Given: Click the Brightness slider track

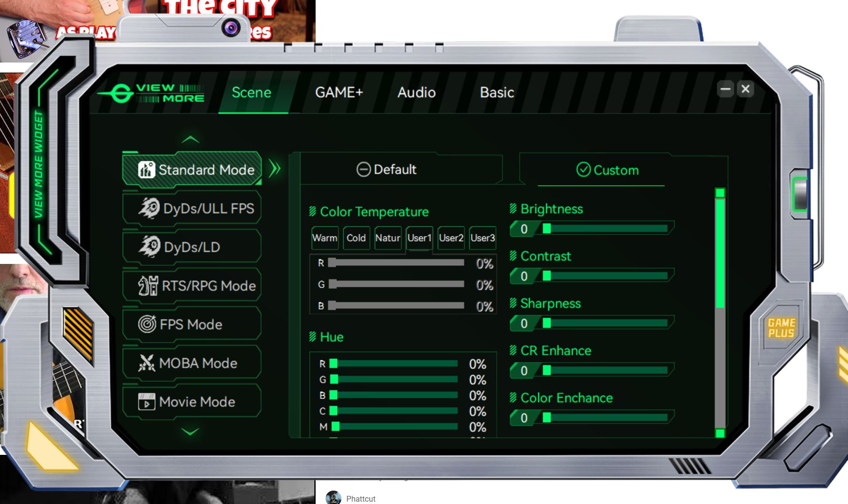Looking at the screenshot, I should (606, 229).
